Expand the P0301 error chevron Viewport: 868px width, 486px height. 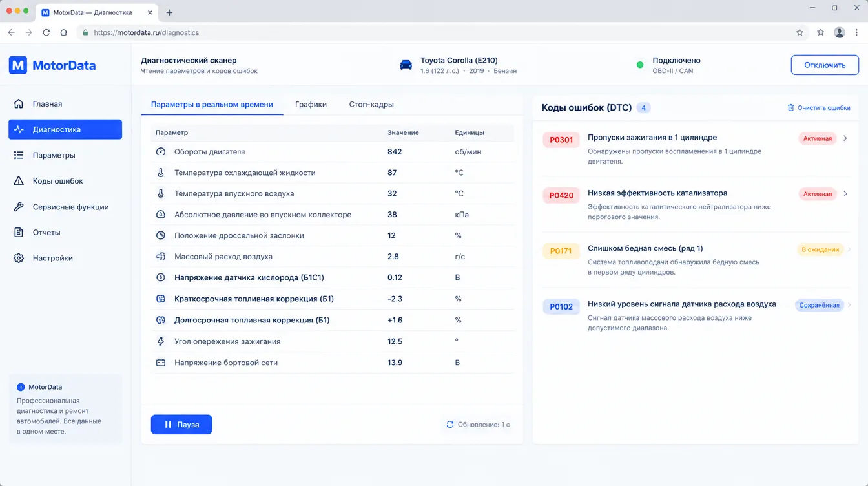click(x=845, y=138)
